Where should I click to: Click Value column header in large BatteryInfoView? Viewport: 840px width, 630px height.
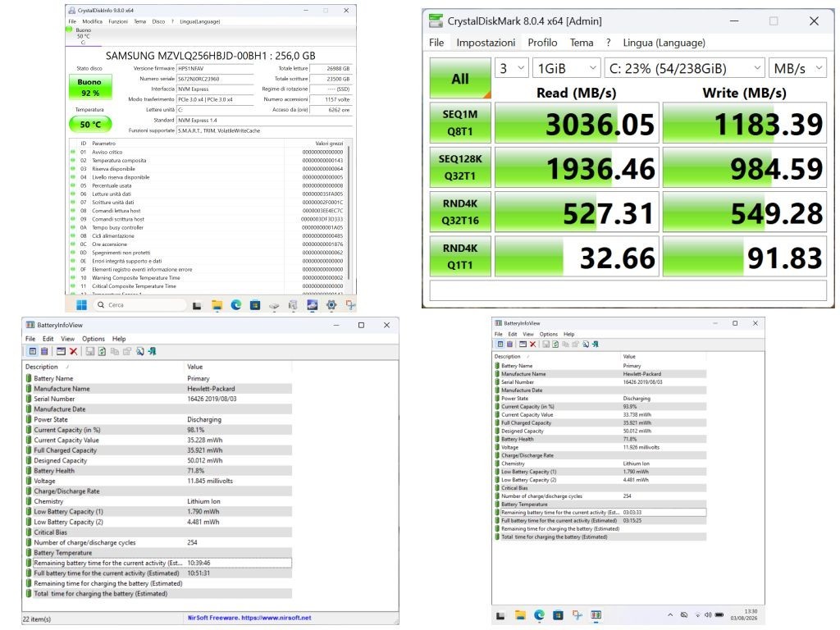(x=238, y=367)
